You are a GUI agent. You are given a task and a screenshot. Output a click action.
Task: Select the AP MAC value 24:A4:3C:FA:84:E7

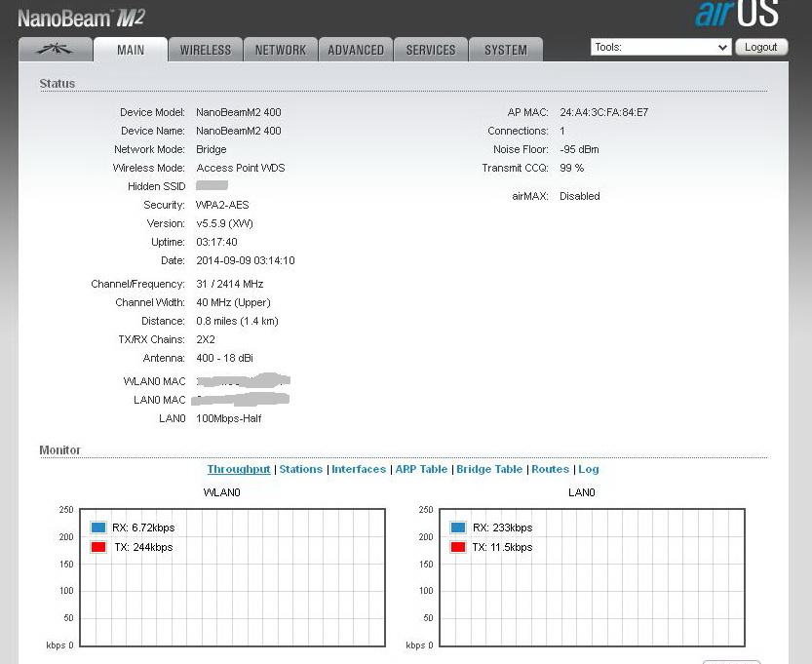pyautogui.click(x=603, y=112)
